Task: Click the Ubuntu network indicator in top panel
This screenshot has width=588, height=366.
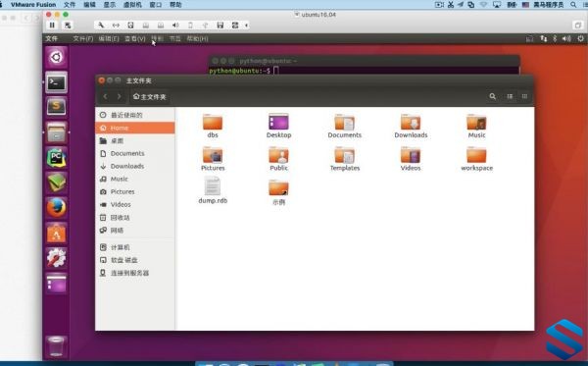Action: pos(543,38)
